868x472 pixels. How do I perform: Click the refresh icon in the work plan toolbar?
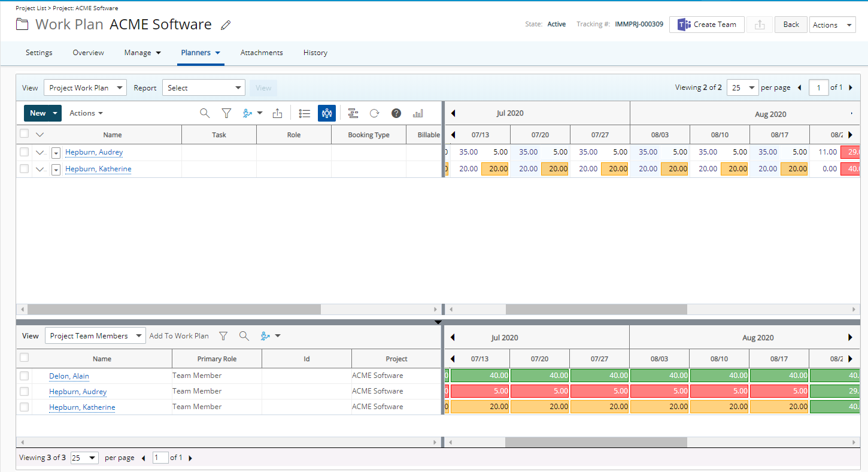(374, 113)
